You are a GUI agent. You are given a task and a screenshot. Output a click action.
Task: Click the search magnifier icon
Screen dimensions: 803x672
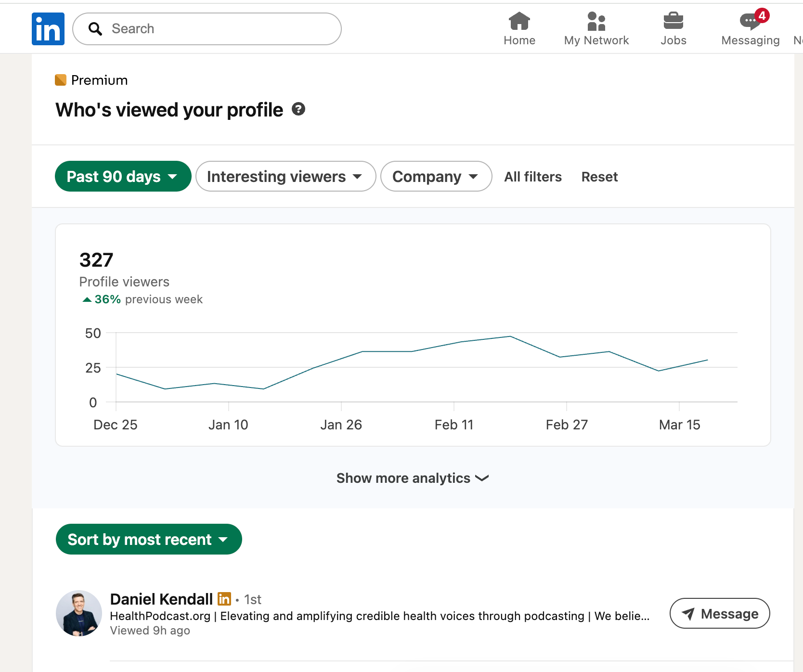(x=95, y=29)
